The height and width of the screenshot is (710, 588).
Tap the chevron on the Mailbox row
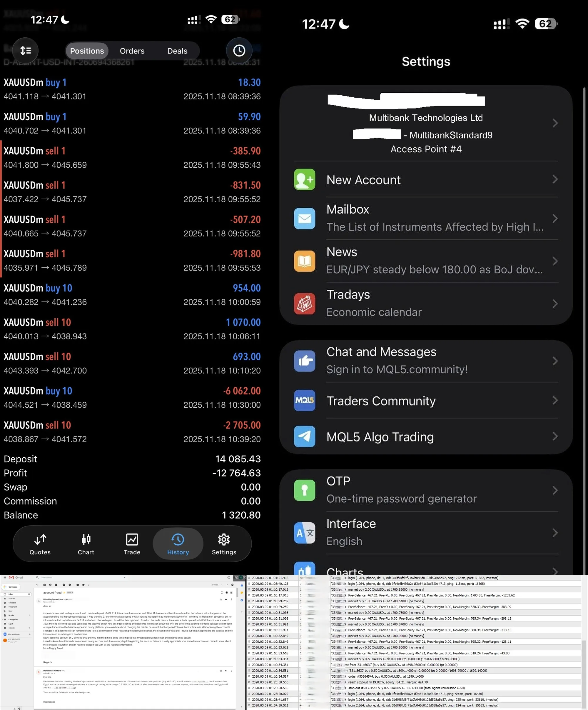[555, 219]
